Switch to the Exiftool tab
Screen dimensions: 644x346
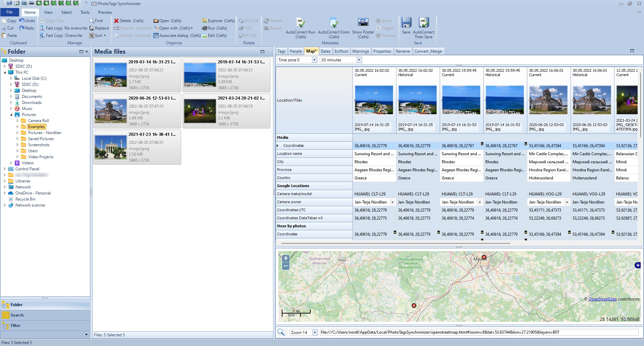341,51
